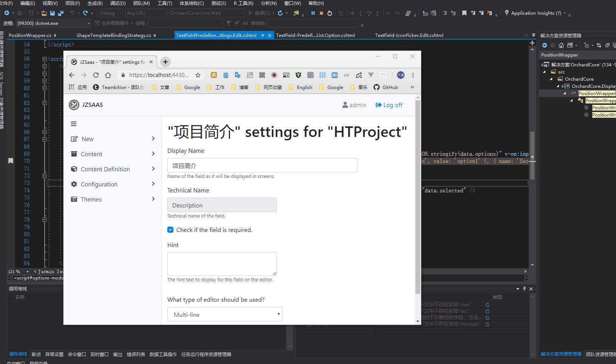Select the OrchardCore folder in Solution Explorer

579,79
